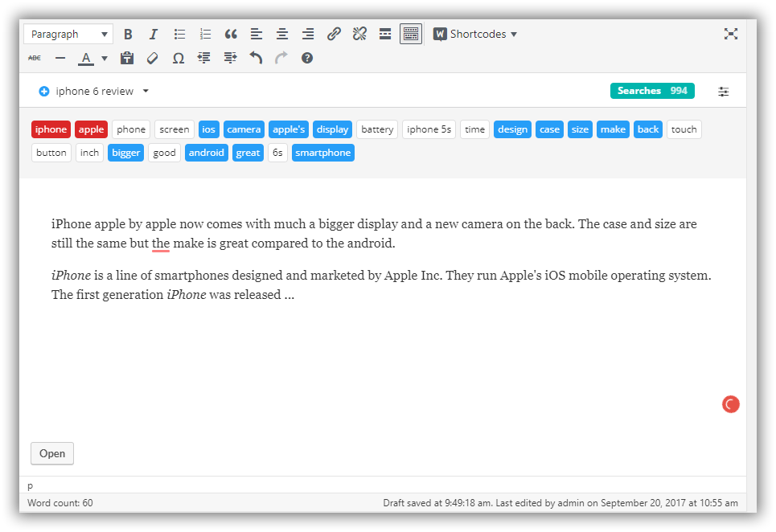Insert or edit a link
The width and height of the screenshot is (776, 532).
click(x=334, y=34)
